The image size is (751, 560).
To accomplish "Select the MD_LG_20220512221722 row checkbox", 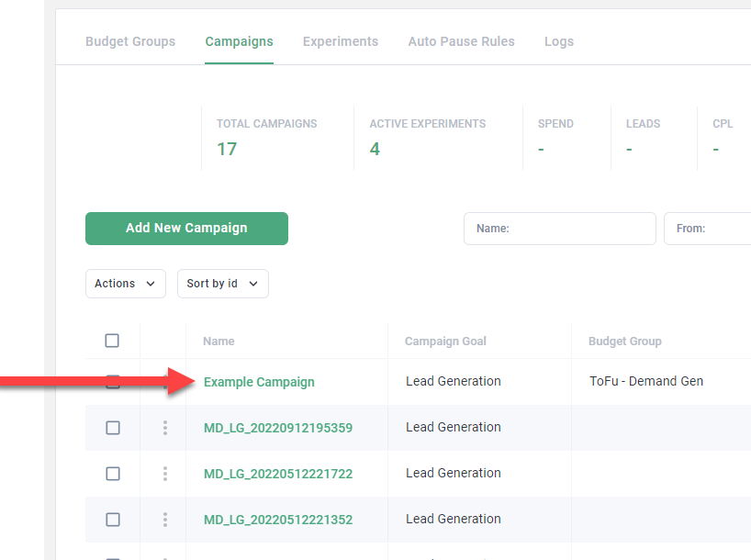I will 113,474.
